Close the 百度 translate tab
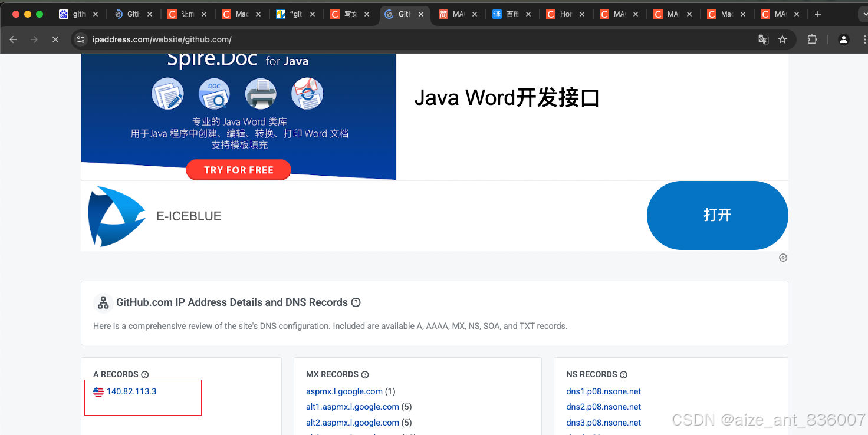The image size is (868, 435). 528,14
